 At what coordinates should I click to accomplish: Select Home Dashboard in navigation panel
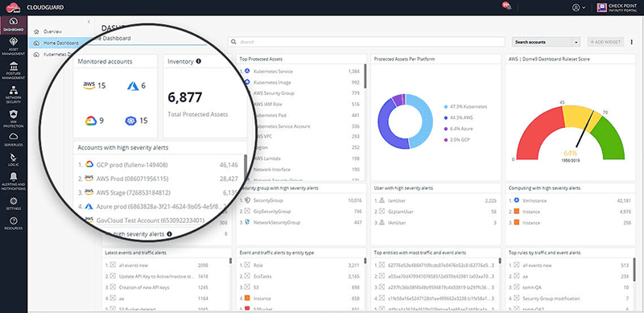61,43
